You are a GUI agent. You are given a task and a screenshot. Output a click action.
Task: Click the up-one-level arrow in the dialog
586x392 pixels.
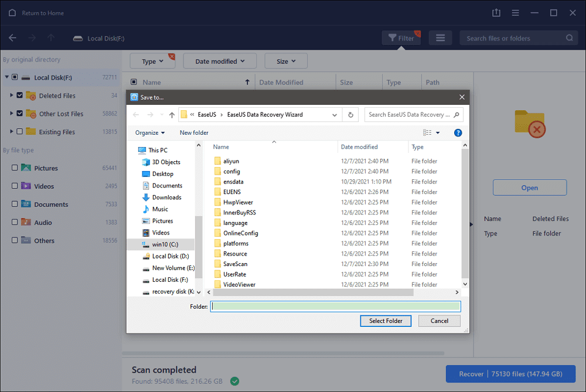point(171,114)
